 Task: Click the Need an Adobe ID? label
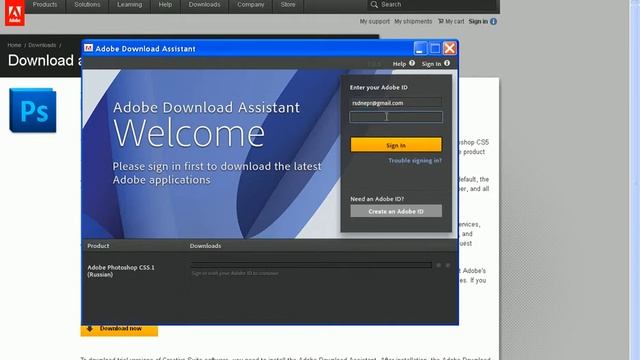point(377,199)
